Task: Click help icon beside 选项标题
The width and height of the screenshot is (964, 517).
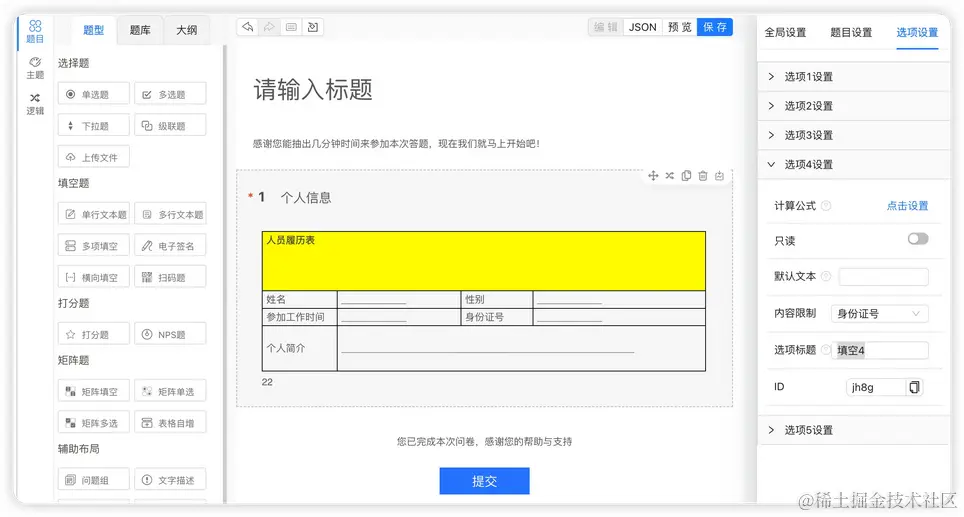Action: pyautogui.click(x=826, y=350)
